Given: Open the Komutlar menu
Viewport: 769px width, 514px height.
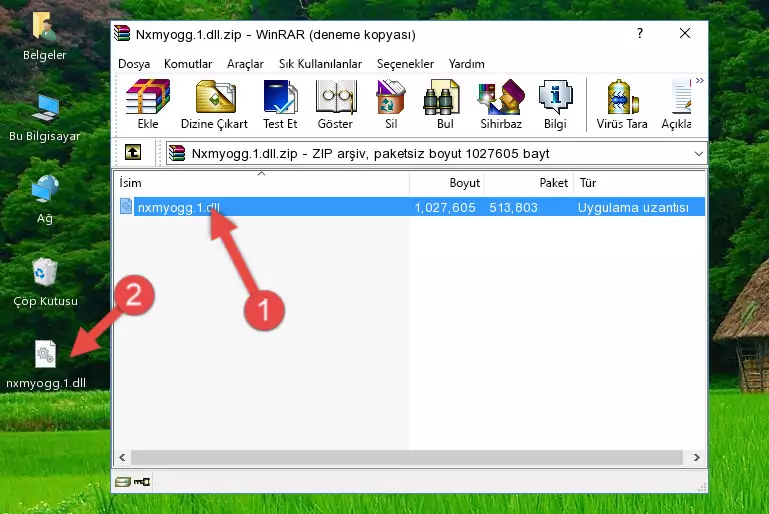Looking at the screenshot, I should tap(188, 64).
